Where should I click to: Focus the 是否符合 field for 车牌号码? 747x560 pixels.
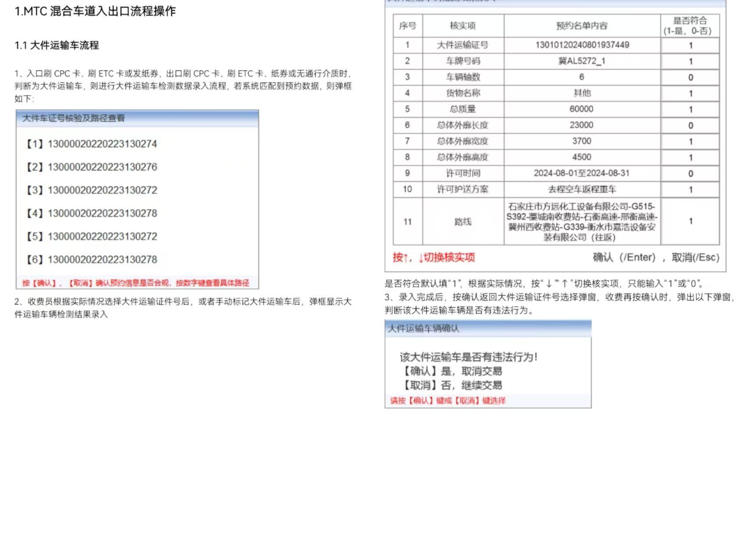[x=690, y=61]
